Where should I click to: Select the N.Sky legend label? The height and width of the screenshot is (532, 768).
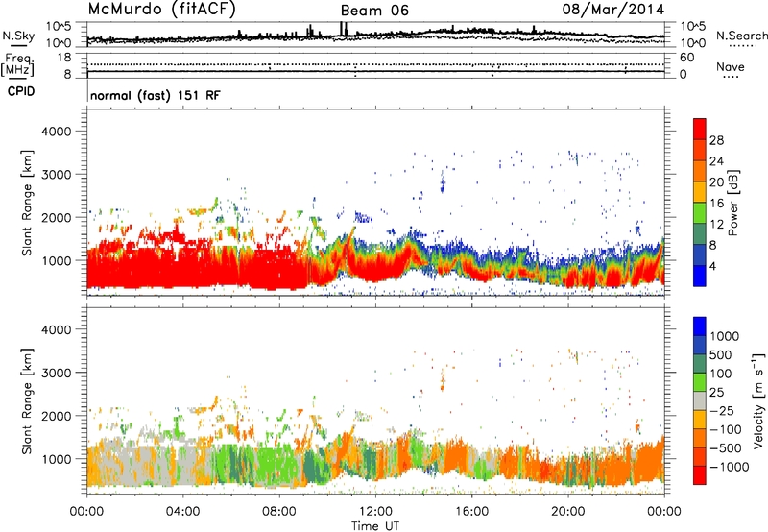point(18,36)
